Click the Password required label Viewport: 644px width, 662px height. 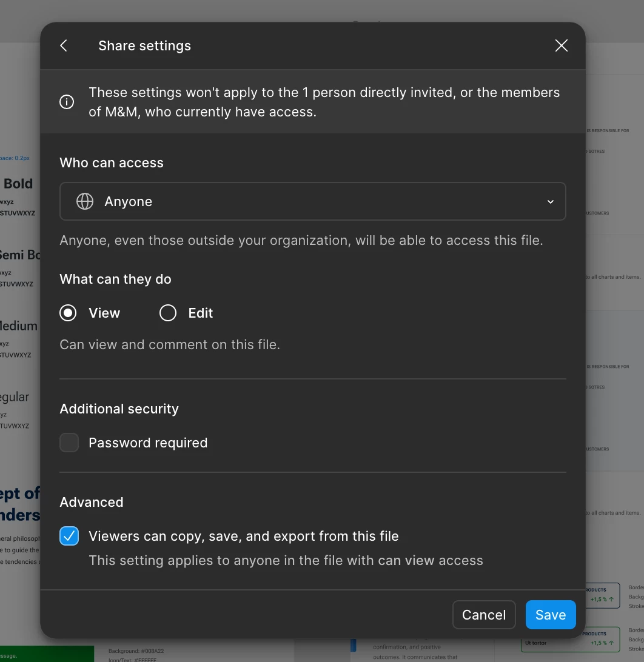point(148,443)
